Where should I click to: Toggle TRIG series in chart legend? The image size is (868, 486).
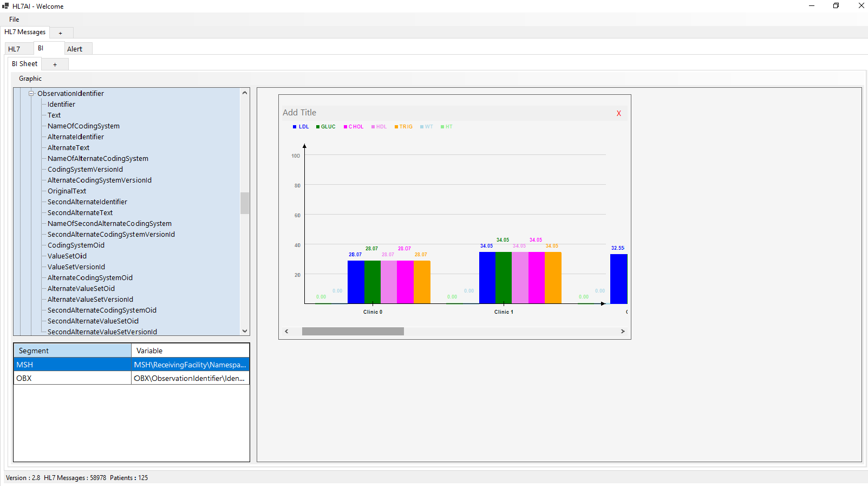(403, 127)
